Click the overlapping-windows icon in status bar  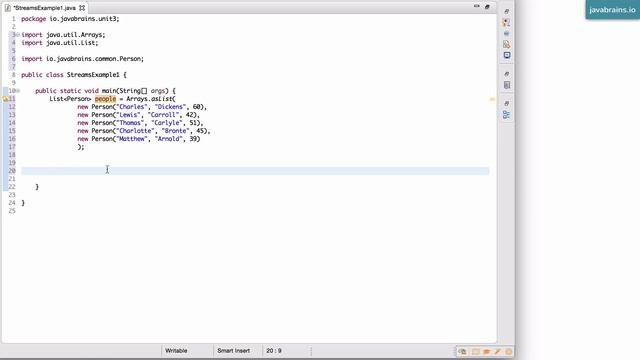tap(462, 351)
